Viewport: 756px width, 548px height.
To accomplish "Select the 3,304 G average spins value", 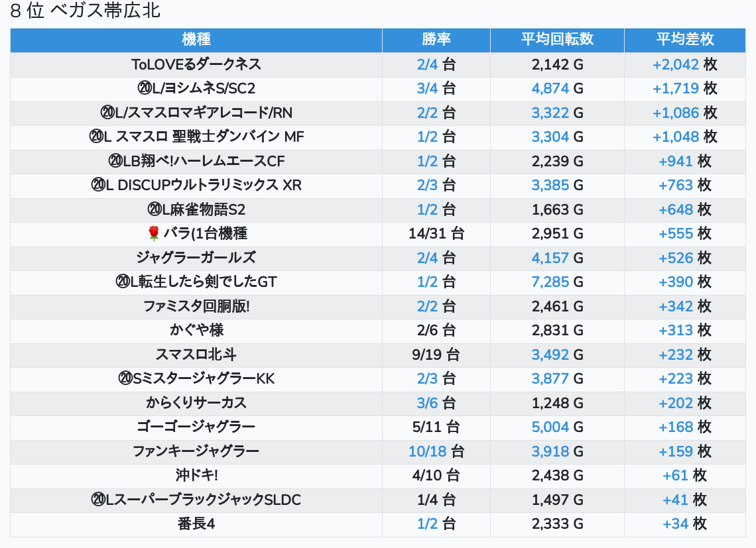I will (x=557, y=137).
